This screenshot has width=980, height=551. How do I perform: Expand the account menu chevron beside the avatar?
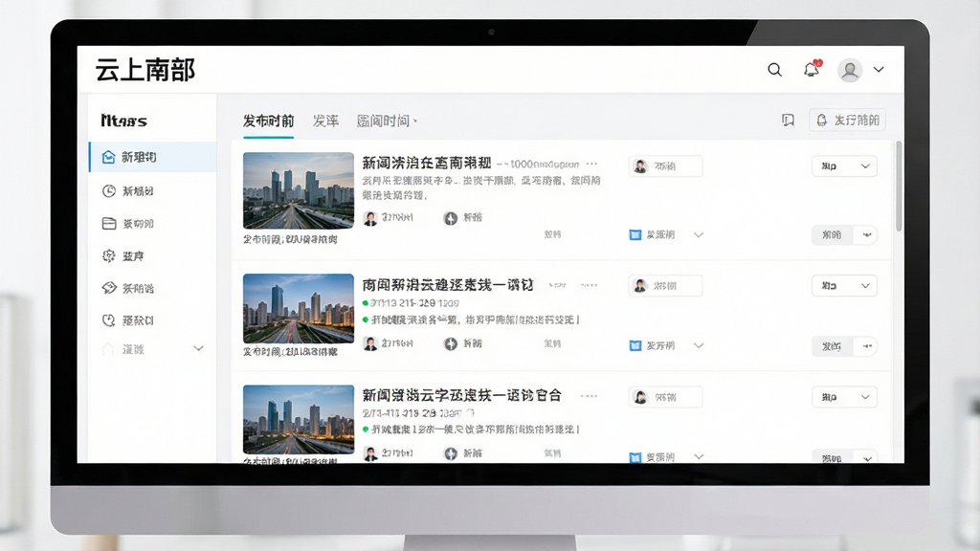coord(879,69)
